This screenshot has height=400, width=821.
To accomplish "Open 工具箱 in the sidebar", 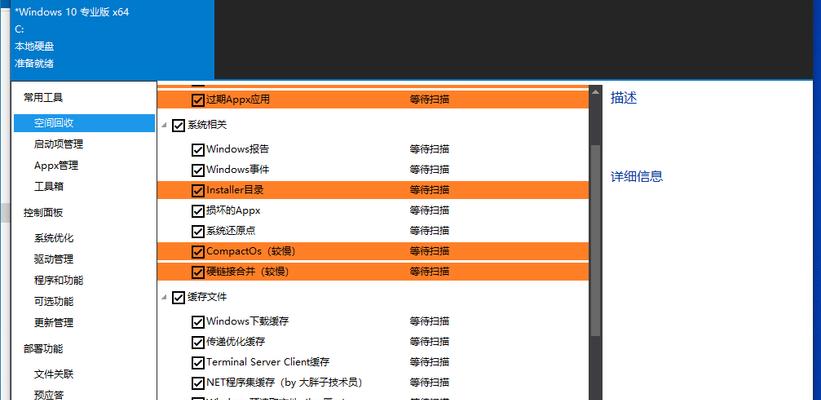I will tap(49, 186).
